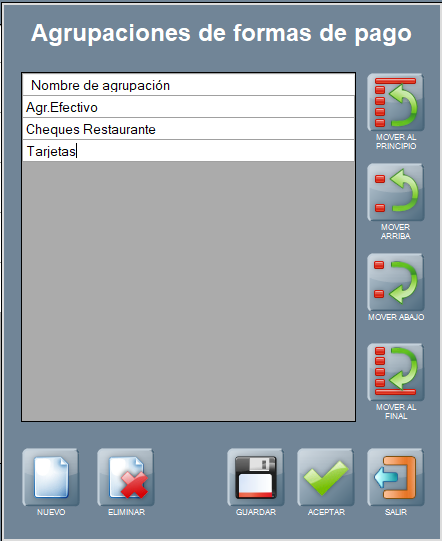Delete the grouping using Eliminar icon
Screen dimensions: 442x541
click(x=126, y=477)
